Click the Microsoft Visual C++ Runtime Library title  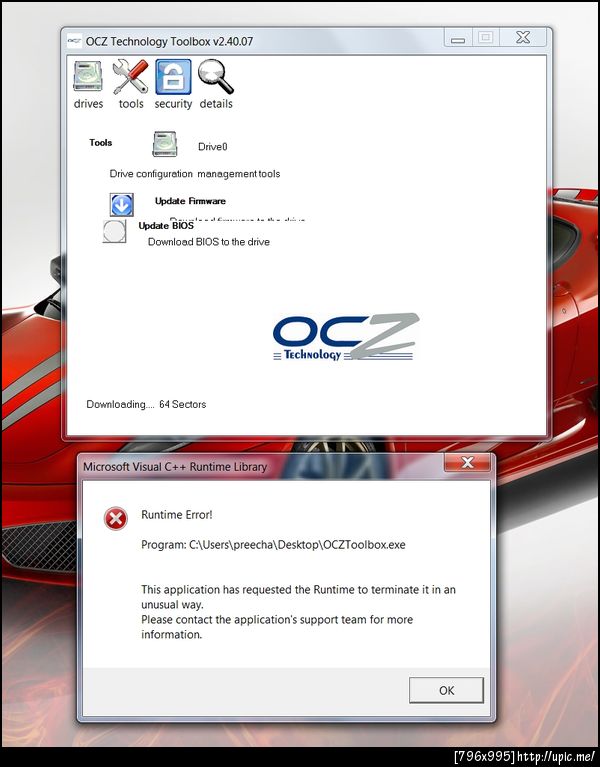coord(175,467)
